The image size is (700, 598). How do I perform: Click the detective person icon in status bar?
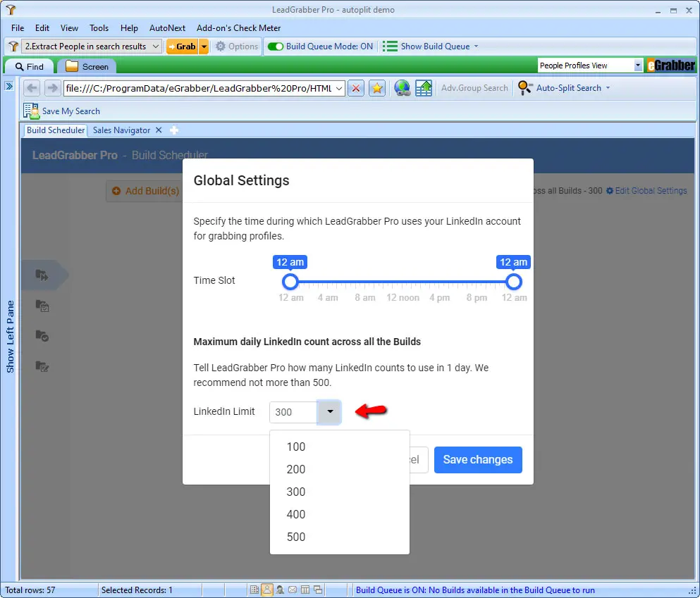pyautogui.click(x=280, y=590)
